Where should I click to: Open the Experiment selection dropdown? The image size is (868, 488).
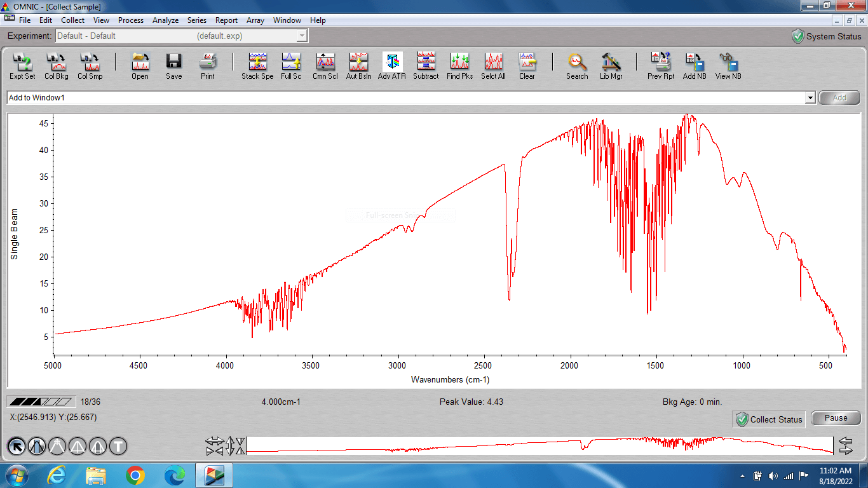[x=302, y=36]
